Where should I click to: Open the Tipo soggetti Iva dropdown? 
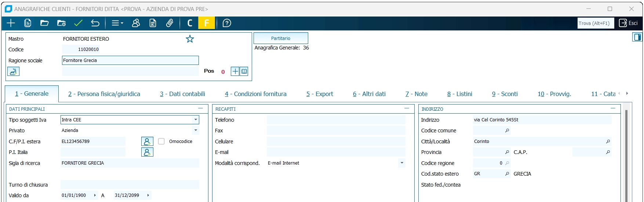click(x=196, y=120)
